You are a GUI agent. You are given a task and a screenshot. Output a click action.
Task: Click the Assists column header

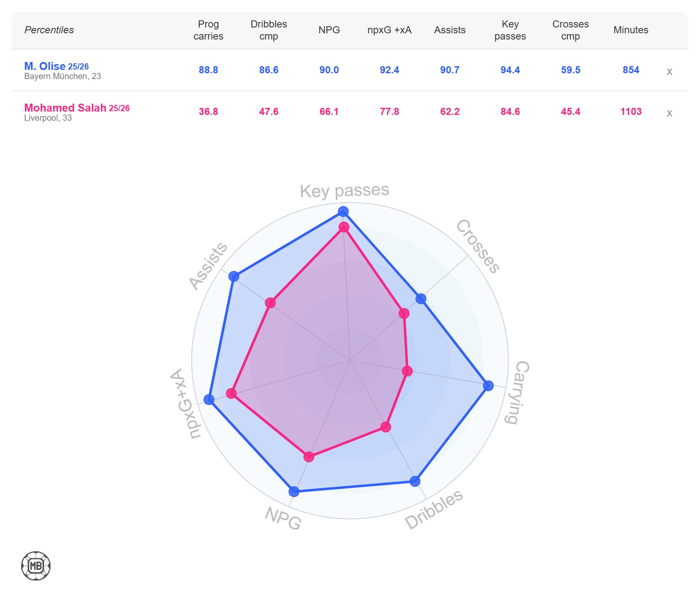coord(450,30)
